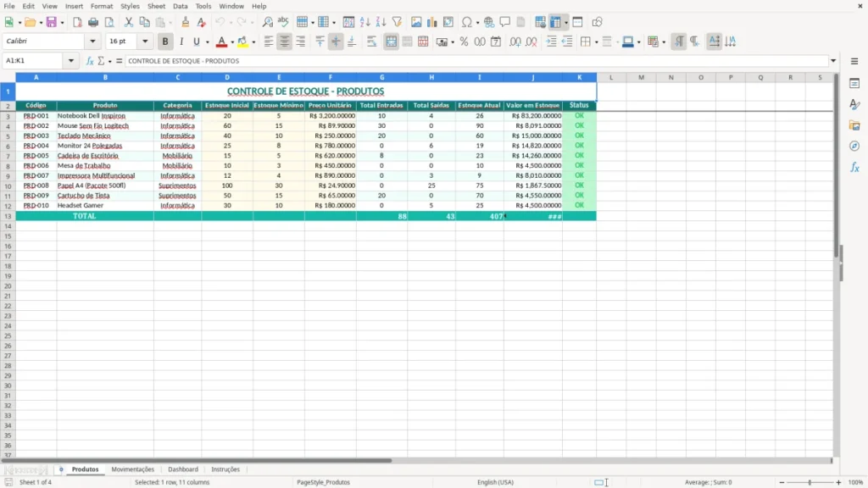This screenshot has height=488, width=868.
Task: Open Borders dropdown arrow
Action: (596, 42)
